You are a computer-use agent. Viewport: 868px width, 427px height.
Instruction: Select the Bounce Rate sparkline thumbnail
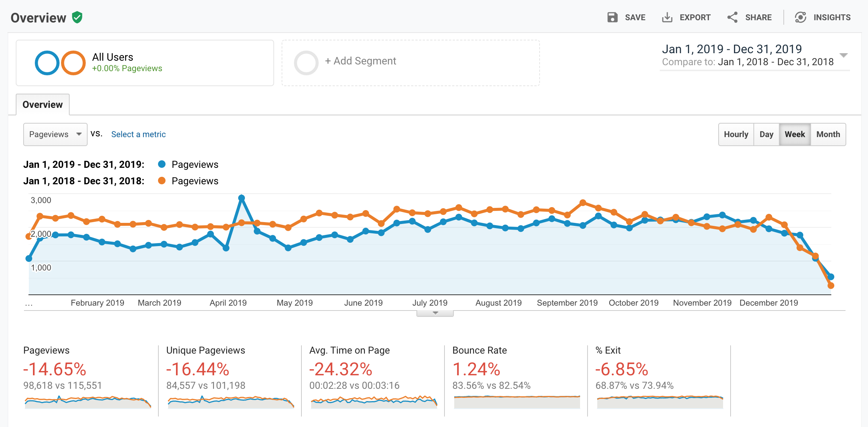[x=517, y=402]
